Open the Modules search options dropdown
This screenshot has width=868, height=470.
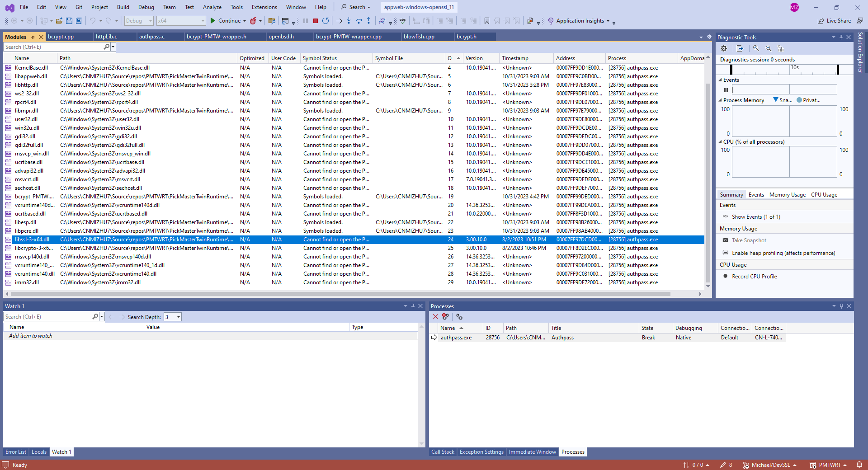click(x=113, y=47)
